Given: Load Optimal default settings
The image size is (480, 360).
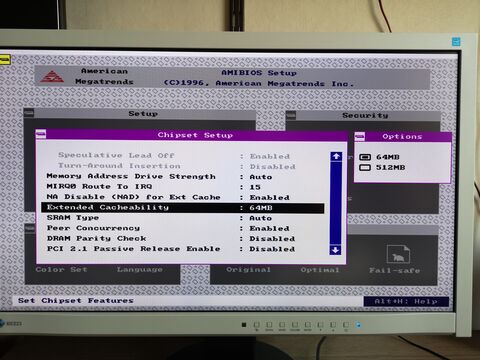Looking at the screenshot, I should coord(320,270).
